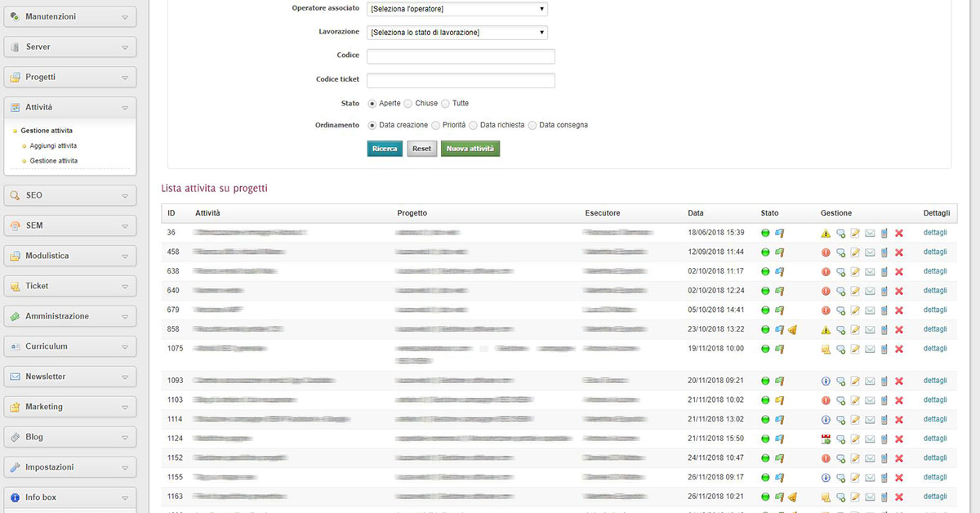980x513 pixels.
Task: Click the pencil edit icon in row 858
Action: coord(855,330)
